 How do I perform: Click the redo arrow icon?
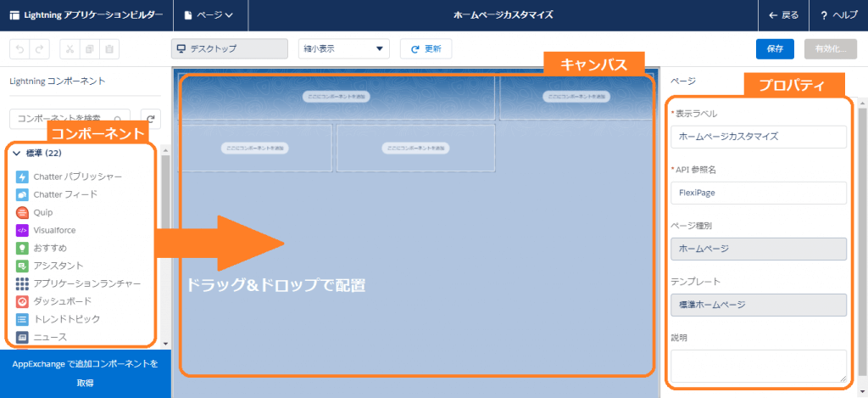point(39,48)
